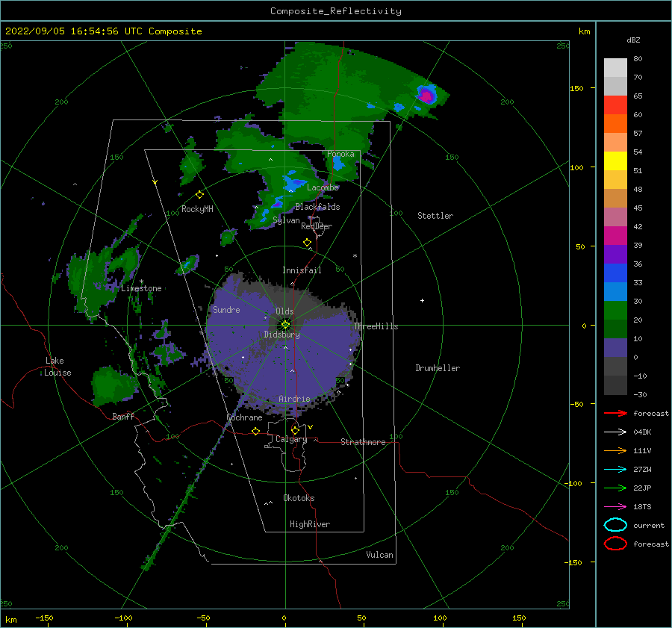Pick the yellow swatch below the 54 dBZ label
672x628 pixels.
(x=615, y=161)
